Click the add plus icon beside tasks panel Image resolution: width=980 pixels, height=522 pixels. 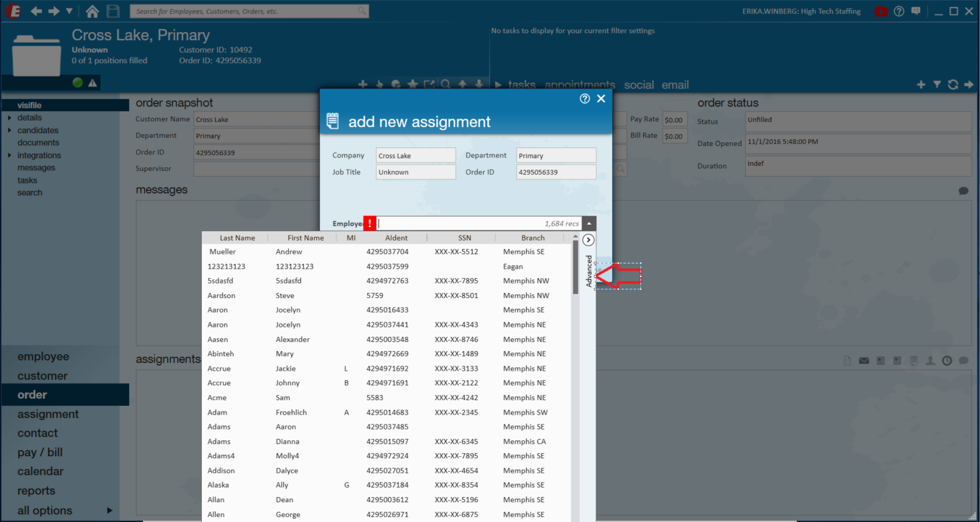pyautogui.click(x=921, y=84)
